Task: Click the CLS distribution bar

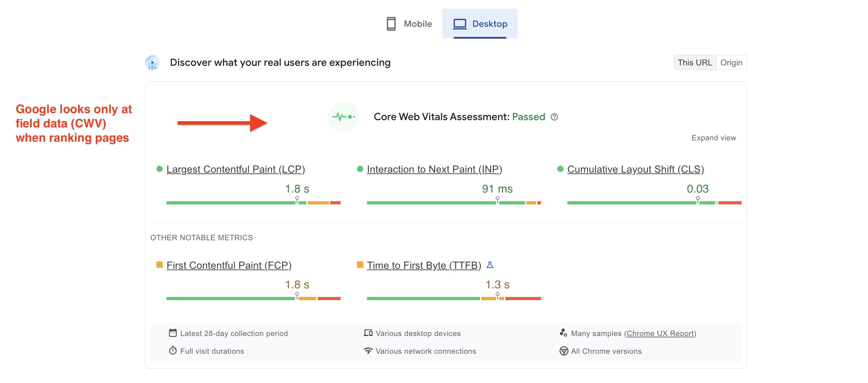Action: (x=654, y=203)
